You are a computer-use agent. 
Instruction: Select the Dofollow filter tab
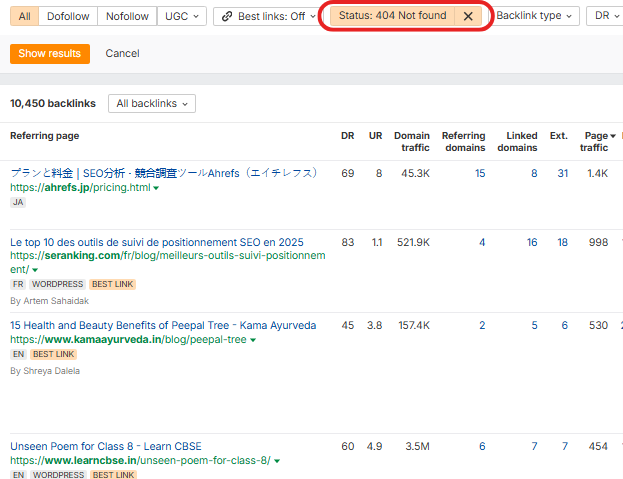(x=69, y=16)
